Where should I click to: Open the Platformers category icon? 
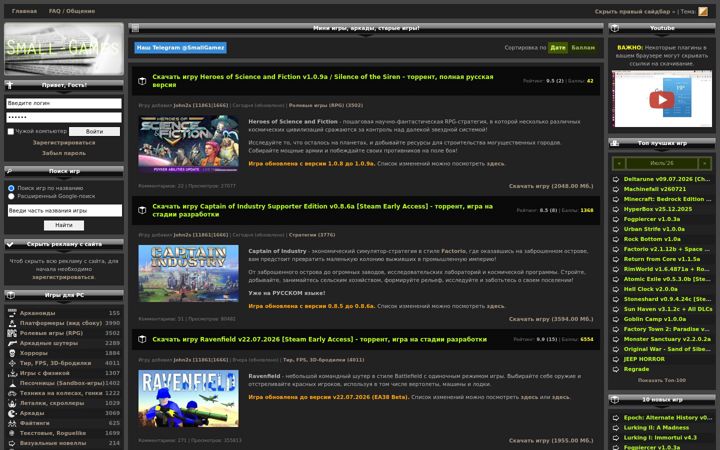(12, 323)
